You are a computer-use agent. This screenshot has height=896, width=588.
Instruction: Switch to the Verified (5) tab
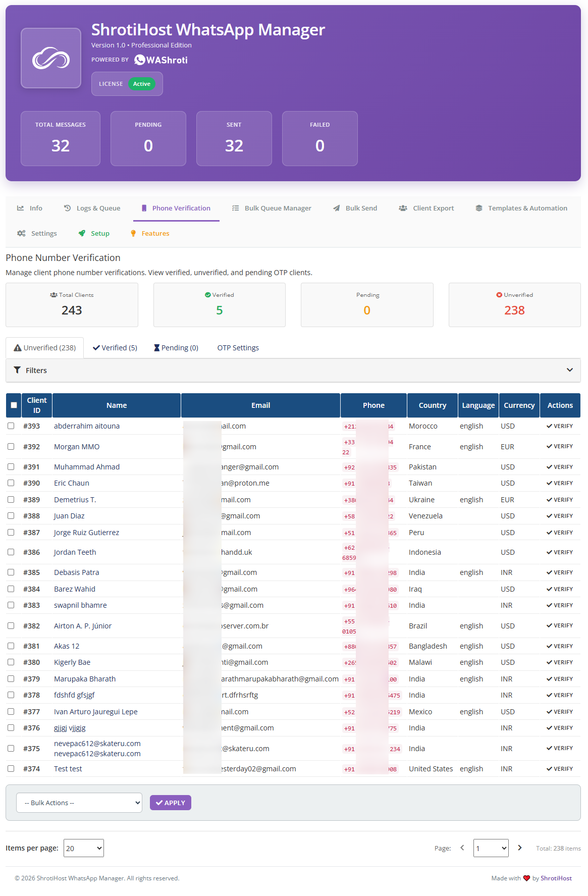[115, 348]
